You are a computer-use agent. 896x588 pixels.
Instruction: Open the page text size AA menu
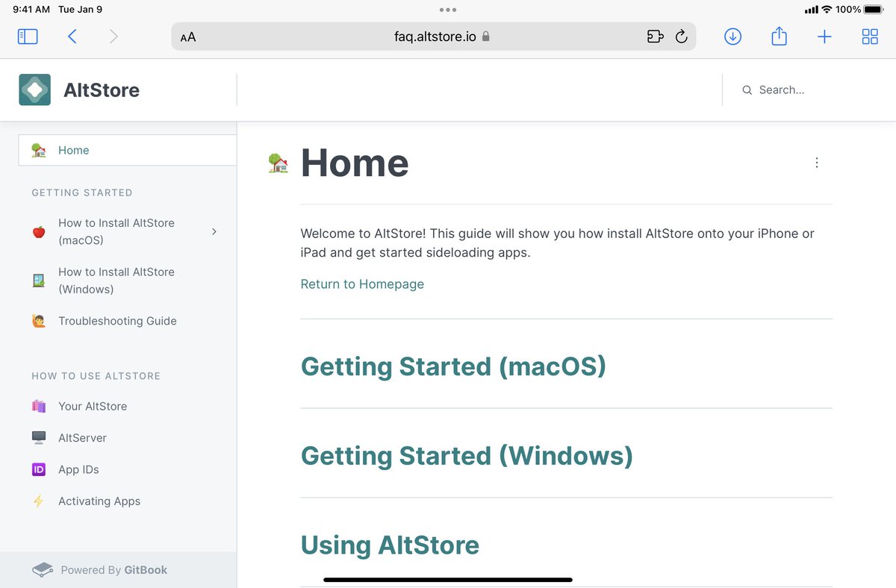[x=187, y=36]
